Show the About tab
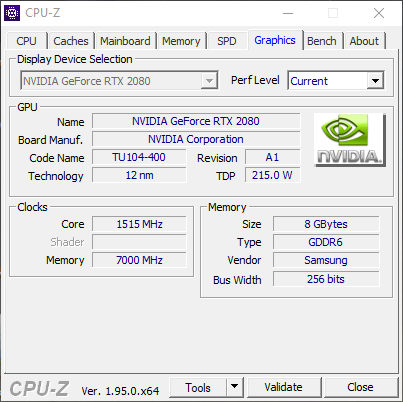This screenshot has height=402, width=403. click(364, 41)
